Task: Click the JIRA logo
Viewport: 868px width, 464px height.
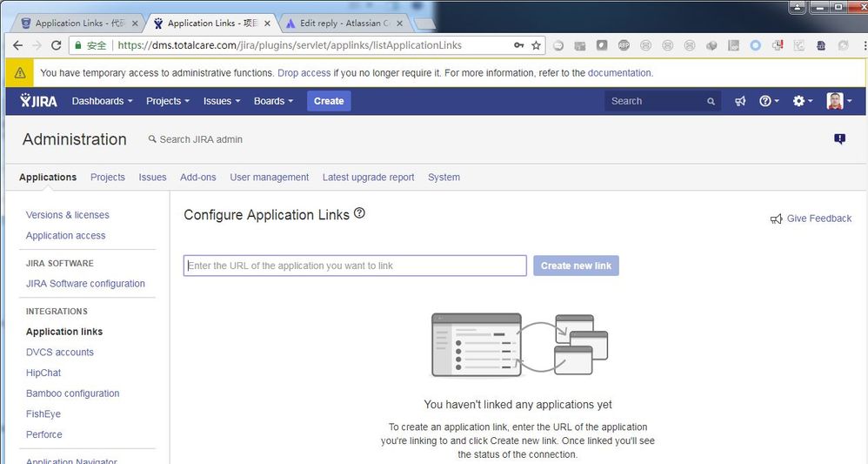Action: [x=38, y=101]
